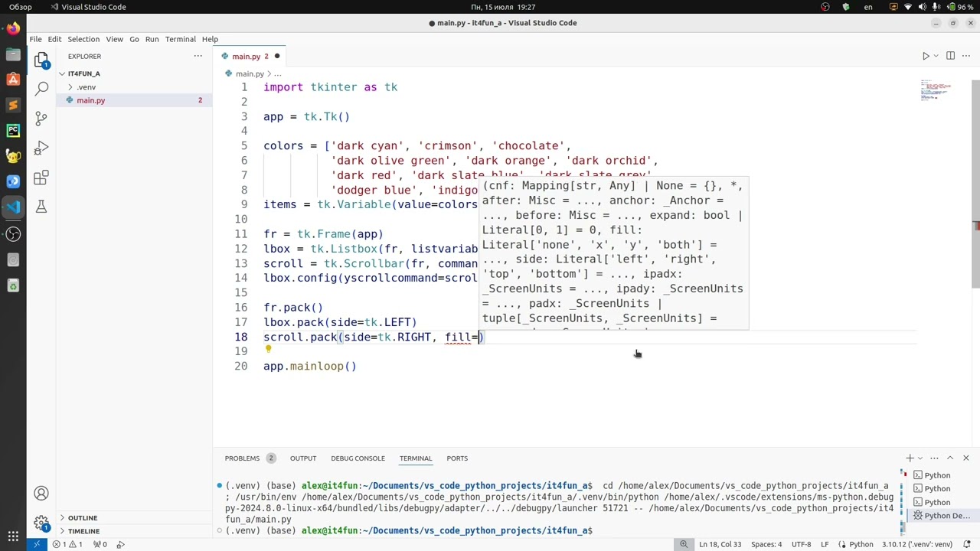Open the Go menu
Viewport: 980px width, 551px height.
(x=134, y=39)
